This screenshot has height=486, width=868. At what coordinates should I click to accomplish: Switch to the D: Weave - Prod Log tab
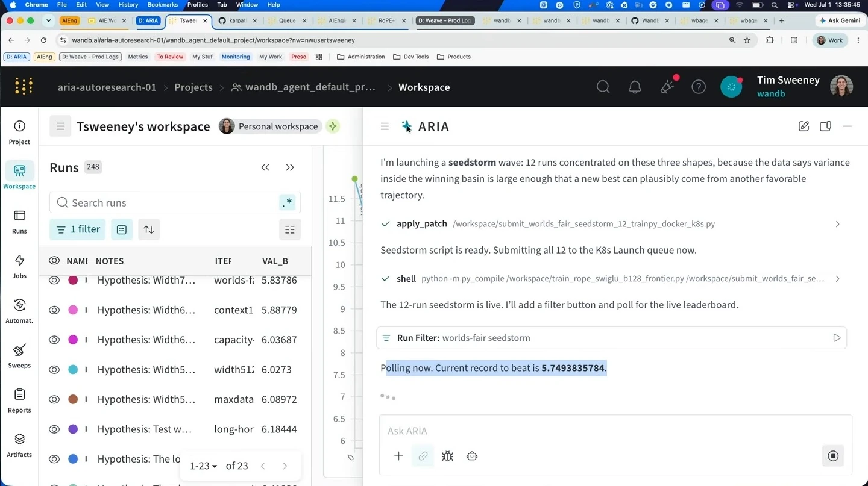tap(445, 20)
